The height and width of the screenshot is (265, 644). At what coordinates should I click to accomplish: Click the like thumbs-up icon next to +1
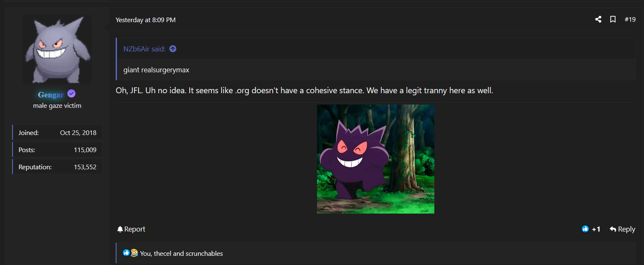click(x=585, y=229)
